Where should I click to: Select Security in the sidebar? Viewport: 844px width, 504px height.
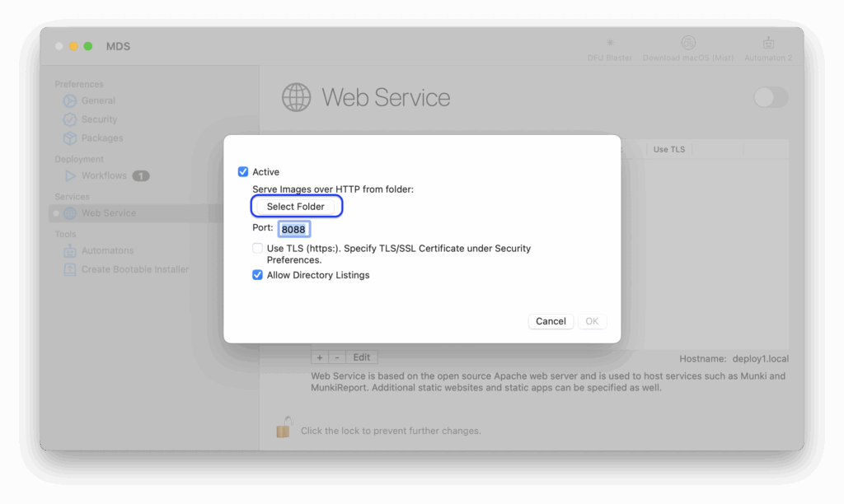[99, 119]
